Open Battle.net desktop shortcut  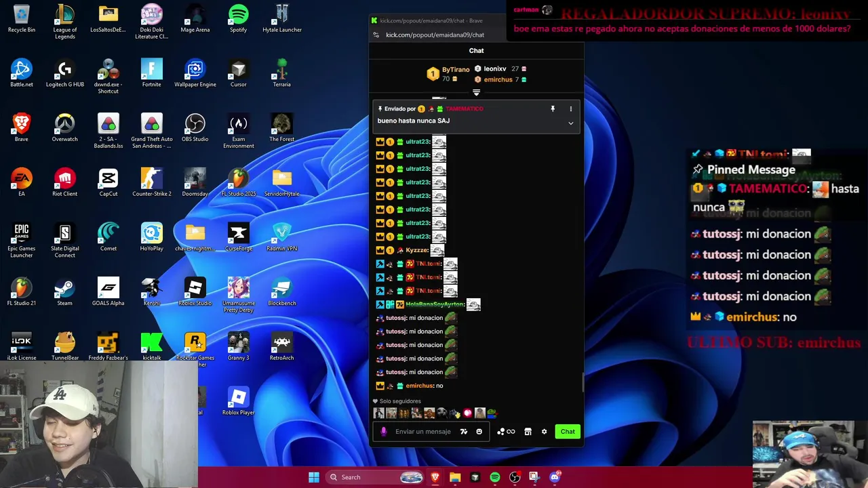click(22, 73)
